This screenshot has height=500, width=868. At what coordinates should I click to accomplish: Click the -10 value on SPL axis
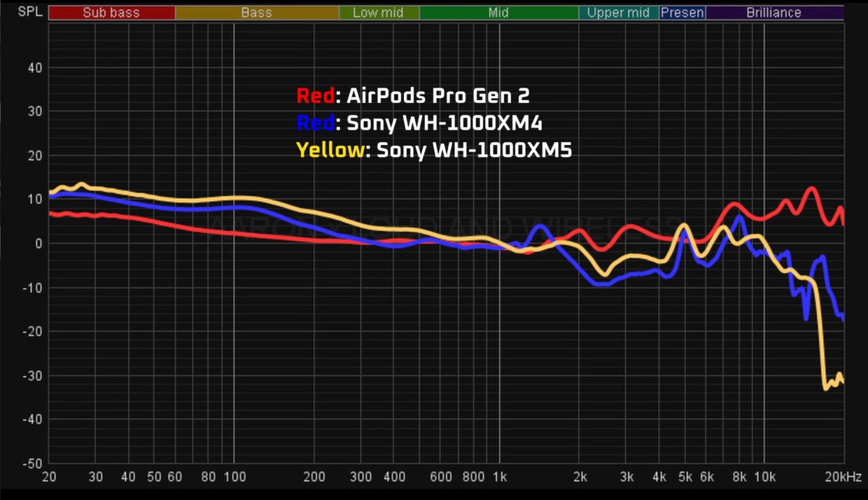tap(32, 288)
